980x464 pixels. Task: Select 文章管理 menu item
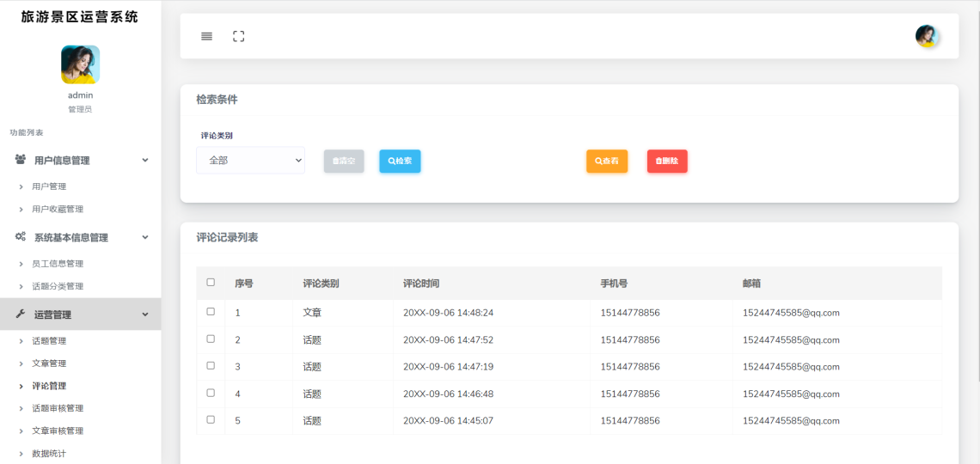[x=49, y=363]
